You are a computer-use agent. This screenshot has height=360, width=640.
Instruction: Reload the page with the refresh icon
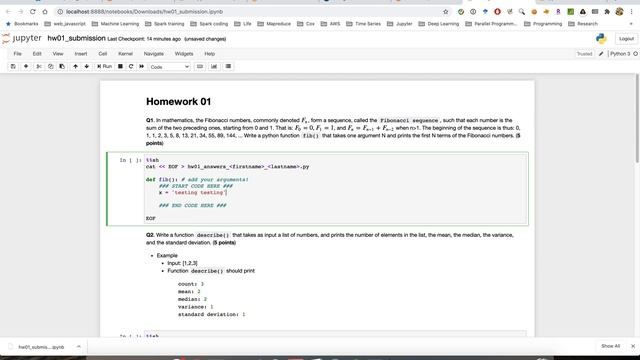(x=33, y=12)
